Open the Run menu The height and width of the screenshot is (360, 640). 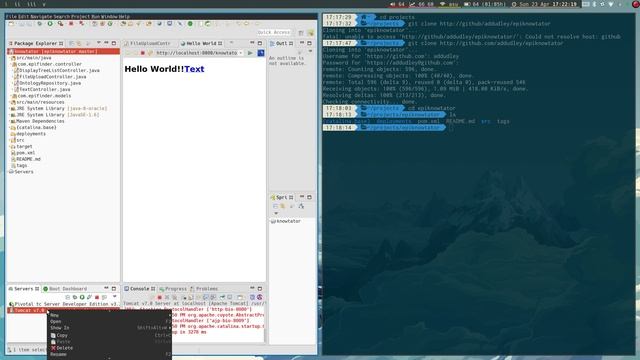point(95,17)
